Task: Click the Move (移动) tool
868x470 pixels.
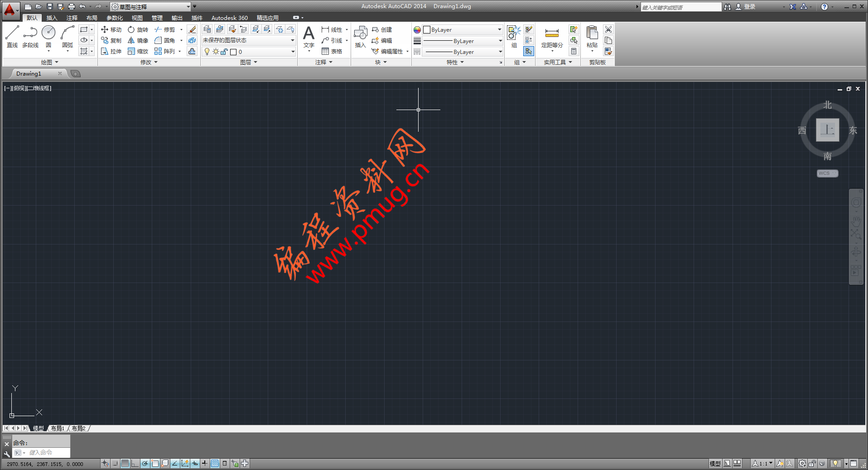Action: coord(111,29)
